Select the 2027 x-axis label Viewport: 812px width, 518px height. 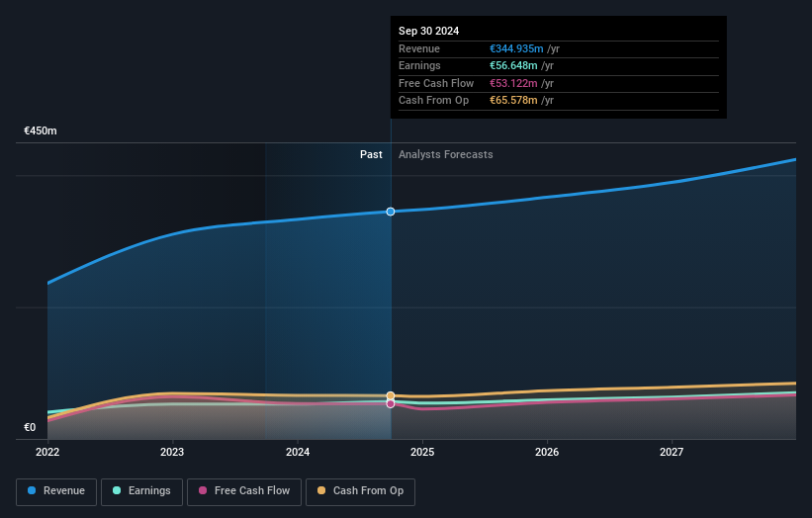672,453
